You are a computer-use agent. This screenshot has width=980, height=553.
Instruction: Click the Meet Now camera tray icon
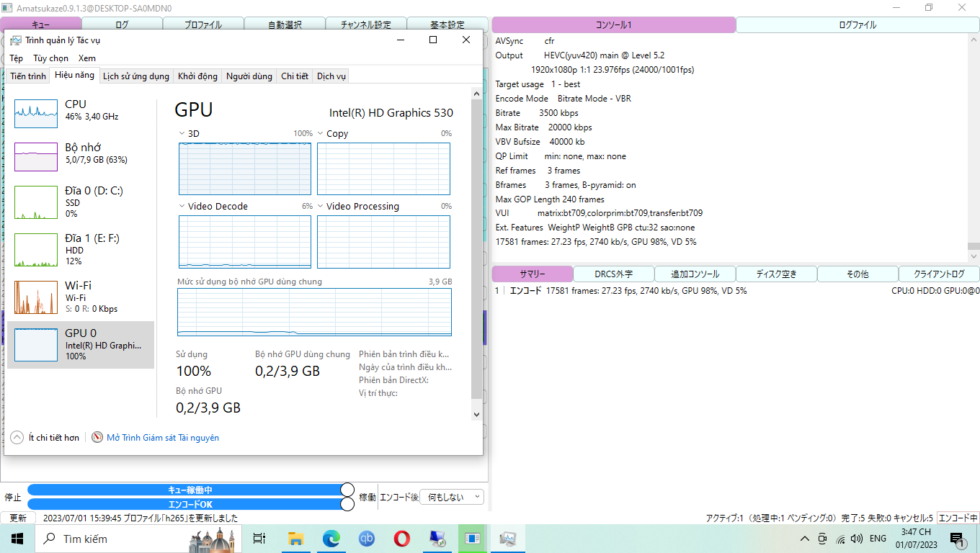pos(823,539)
